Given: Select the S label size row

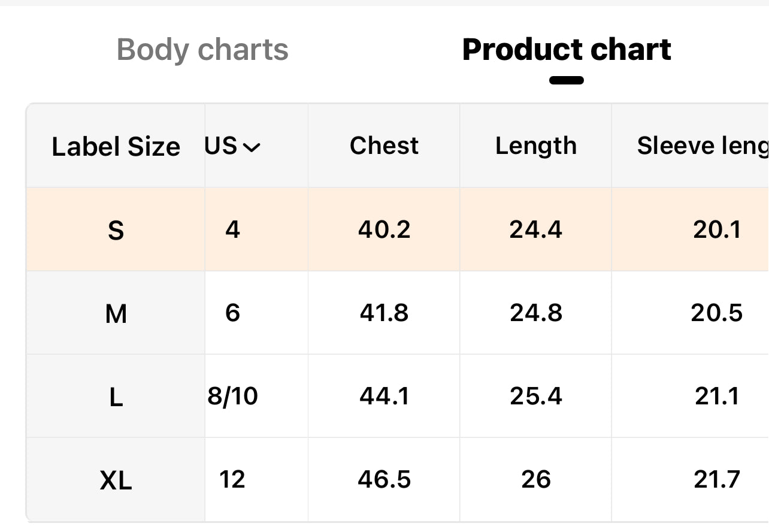Looking at the screenshot, I should (x=398, y=229).
